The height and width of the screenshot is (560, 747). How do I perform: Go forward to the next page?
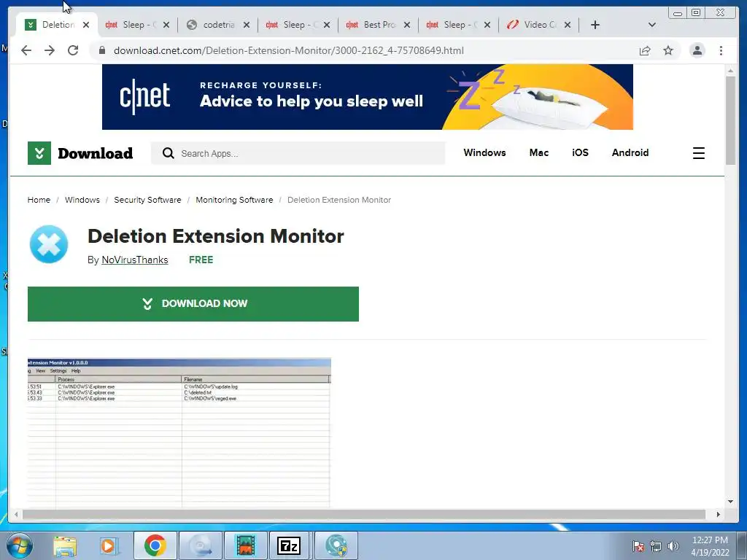pyautogui.click(x=50, y=50)
